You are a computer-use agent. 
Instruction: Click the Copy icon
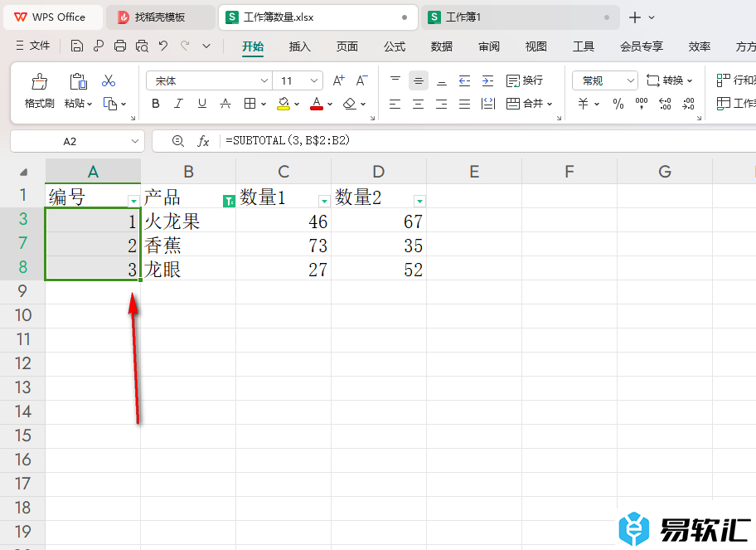[110, 104]
